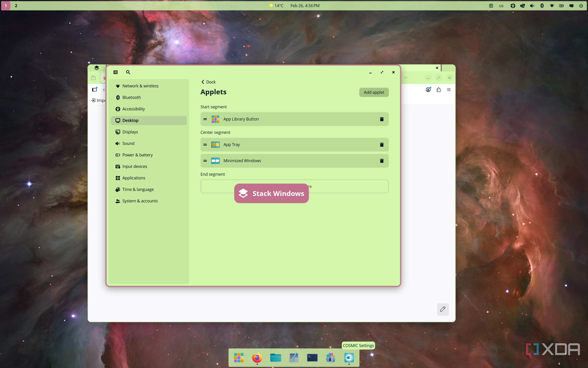
Task: Open the Wi-Fi network panel applet
Action: tap(552, 6)
